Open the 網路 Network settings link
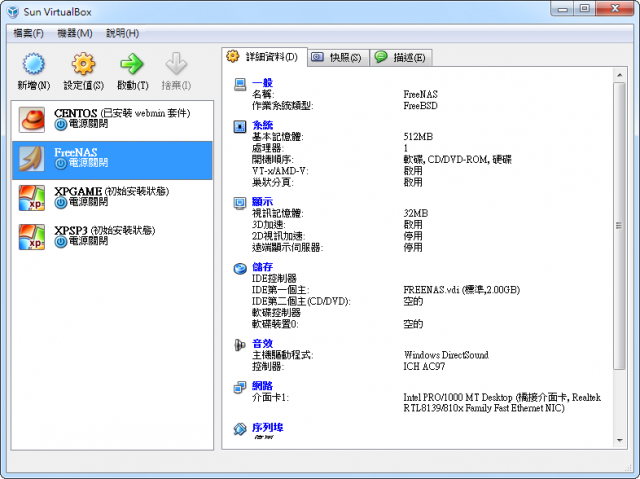Viewport: 640px width, 479px height. tap(262, 386)
